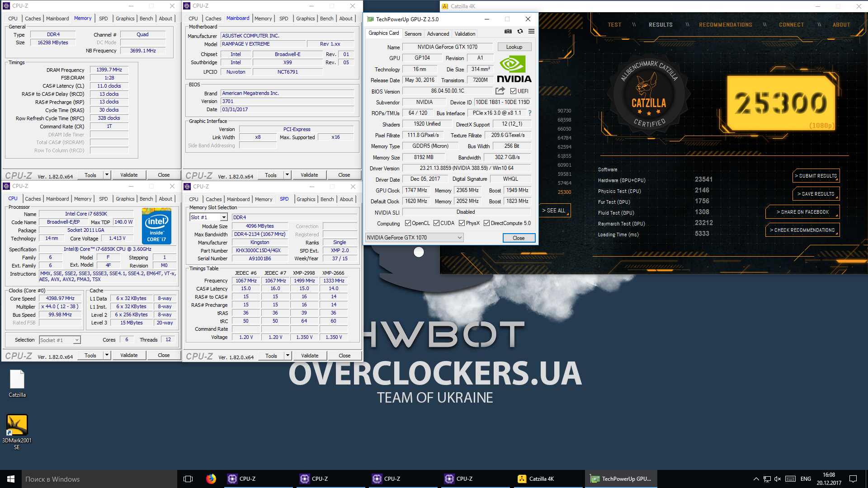Open CONNECT in Catzilla top menu
868x488 pixels.
(x=791, y=25)
